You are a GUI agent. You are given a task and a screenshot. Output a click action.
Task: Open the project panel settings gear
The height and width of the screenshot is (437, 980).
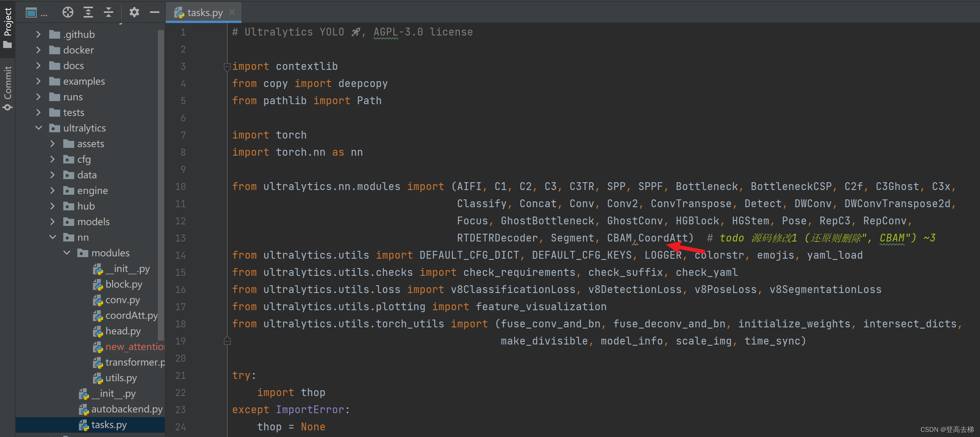pos(134,12)
